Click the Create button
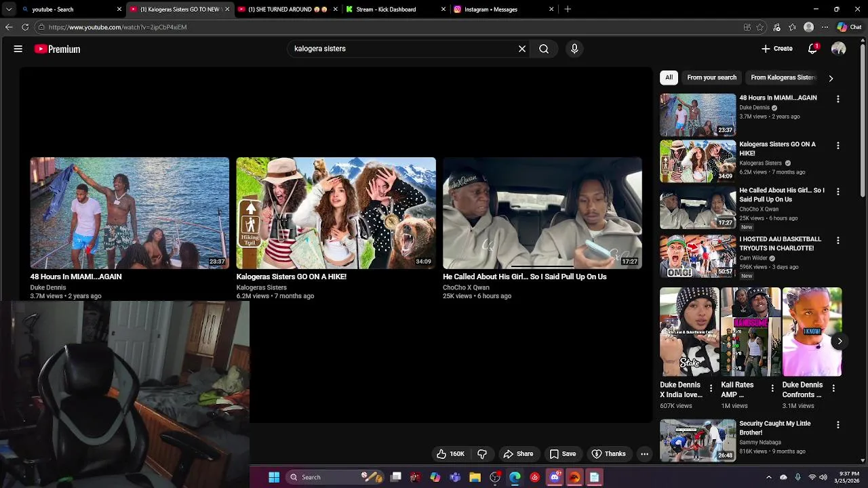Screen dimensions: 868x488 (x=776, y=49)
